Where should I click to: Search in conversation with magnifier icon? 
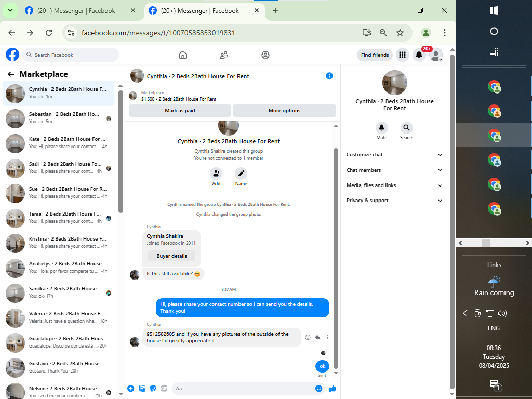406,128
